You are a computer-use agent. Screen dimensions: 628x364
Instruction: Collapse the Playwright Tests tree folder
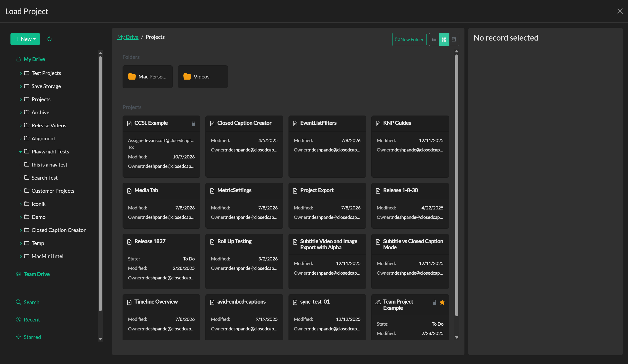(20, 152)
